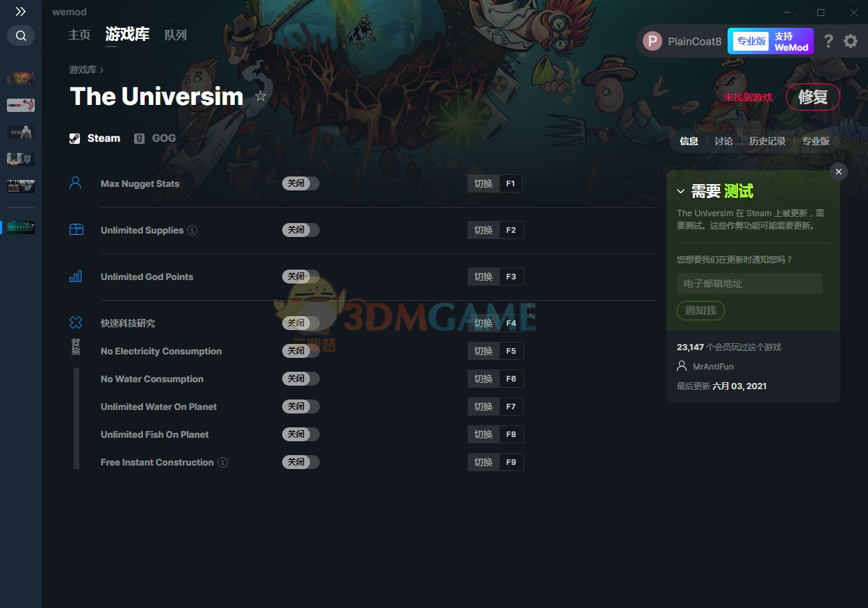Screen dimensions: 868x608
Task: Open help via the question mark icon
Action: [828, 41]
